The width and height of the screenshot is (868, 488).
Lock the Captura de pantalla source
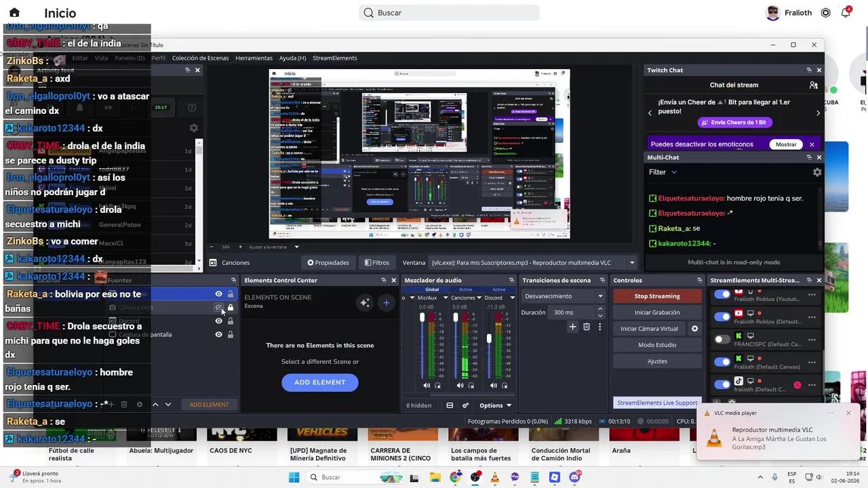tap(231, 334)
